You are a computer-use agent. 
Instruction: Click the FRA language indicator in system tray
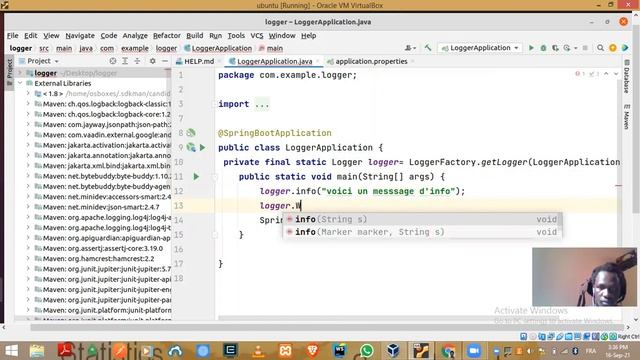click(591, 351)
